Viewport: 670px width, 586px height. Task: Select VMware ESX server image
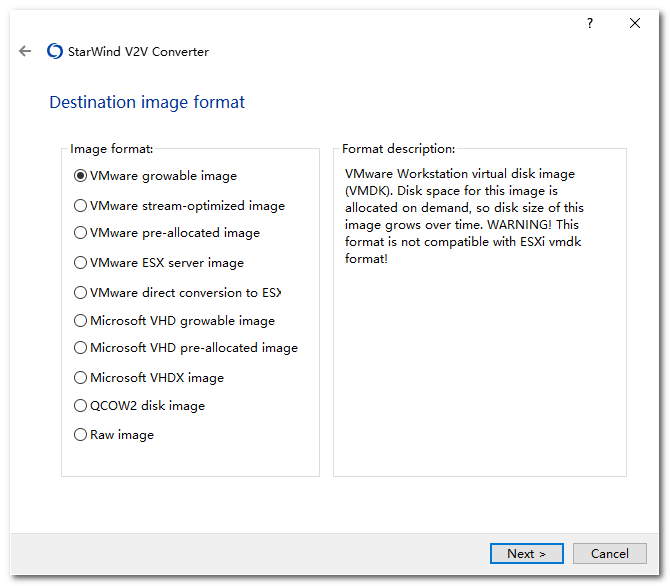(81, 263)
